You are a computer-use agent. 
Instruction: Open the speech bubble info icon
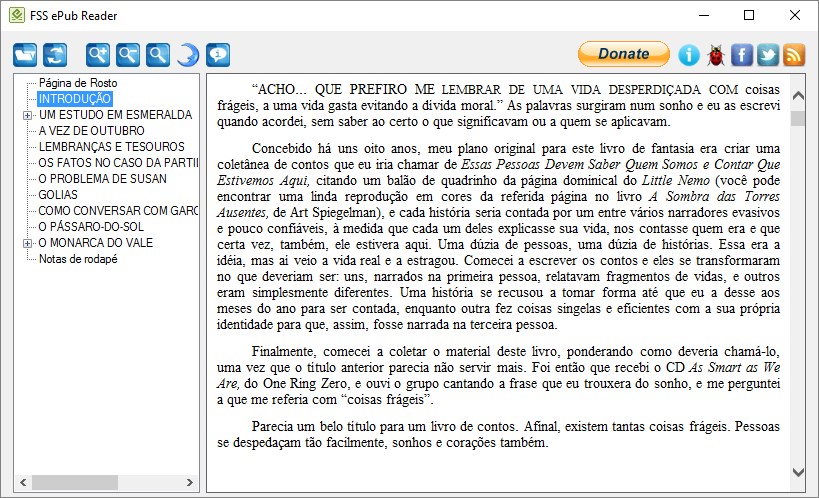click(x=218, y=54)
